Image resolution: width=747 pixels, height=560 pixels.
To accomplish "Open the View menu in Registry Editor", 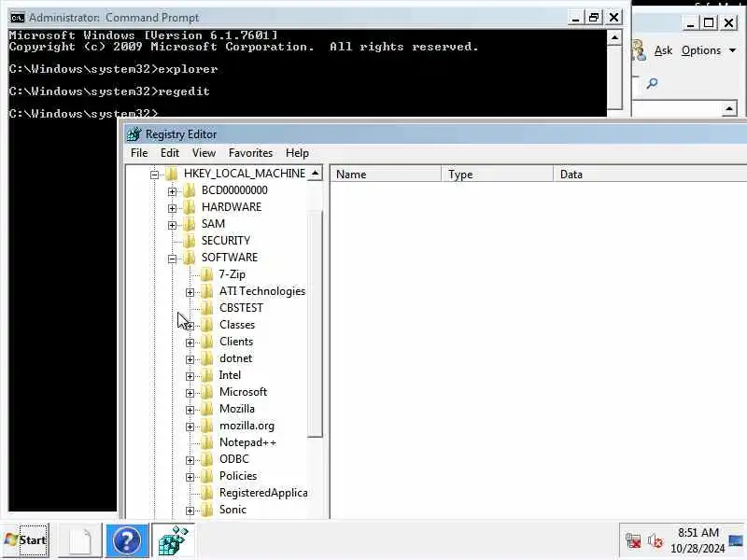I will [x=204, y=153].
